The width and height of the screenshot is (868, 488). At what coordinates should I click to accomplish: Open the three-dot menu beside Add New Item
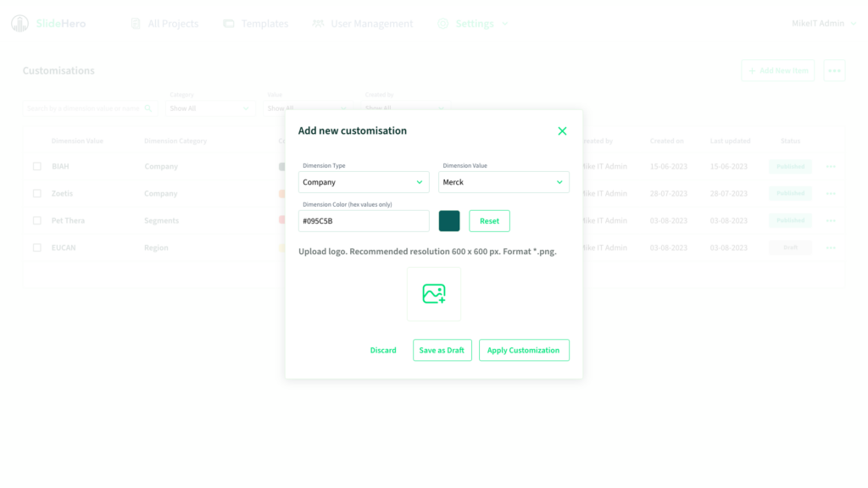tap(834, 71)
